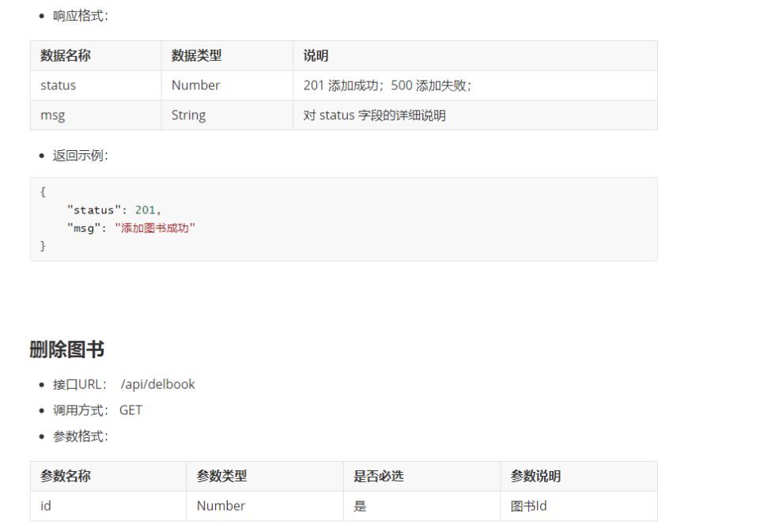Click the 删除图书 section heading
Viewport: 760px width, 532px height.
67,349
